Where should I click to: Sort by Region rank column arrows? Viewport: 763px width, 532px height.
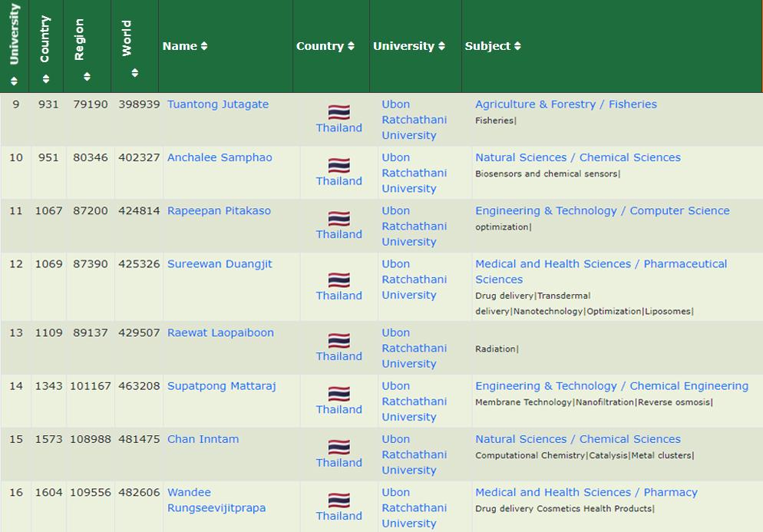click(87, 77)
